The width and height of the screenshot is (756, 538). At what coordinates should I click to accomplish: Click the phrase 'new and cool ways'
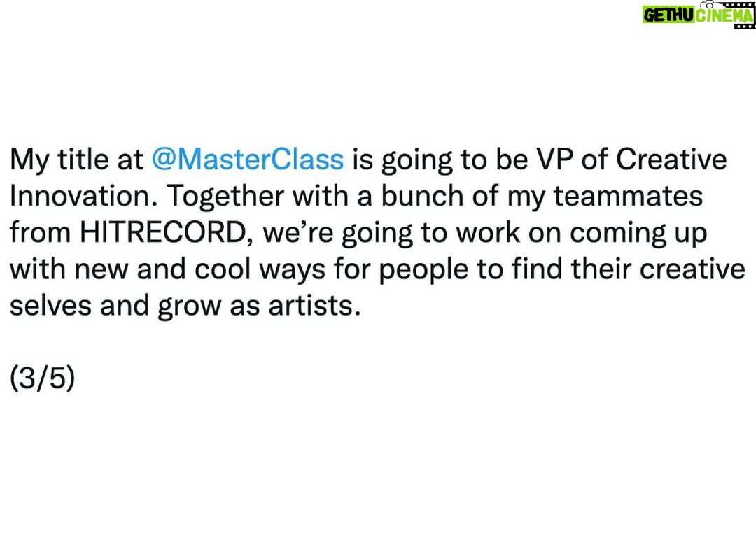pyautogui.click(x=200, y=270)
